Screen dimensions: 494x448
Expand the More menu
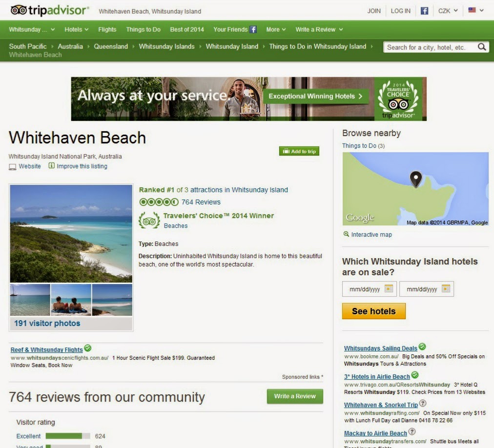pyautogui.click(x=276, y=30)
